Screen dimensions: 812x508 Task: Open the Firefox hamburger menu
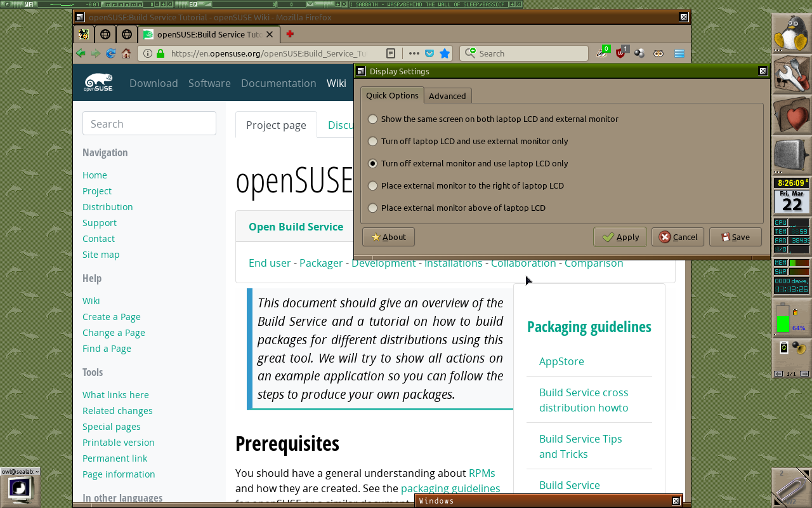pos(679,53)
